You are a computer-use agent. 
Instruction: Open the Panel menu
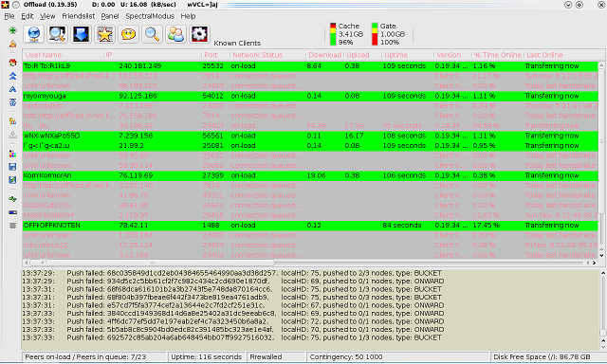[110, 16]
